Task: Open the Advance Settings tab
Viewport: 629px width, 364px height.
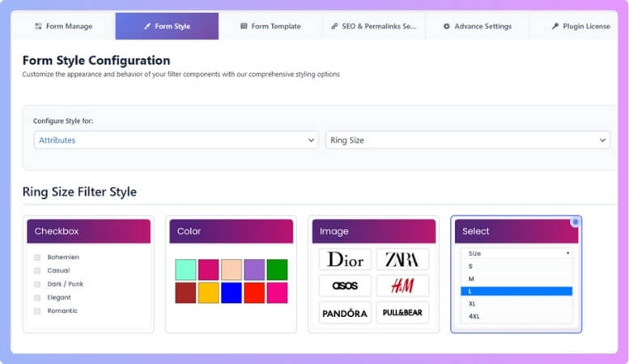Action: tap(477, 26)
